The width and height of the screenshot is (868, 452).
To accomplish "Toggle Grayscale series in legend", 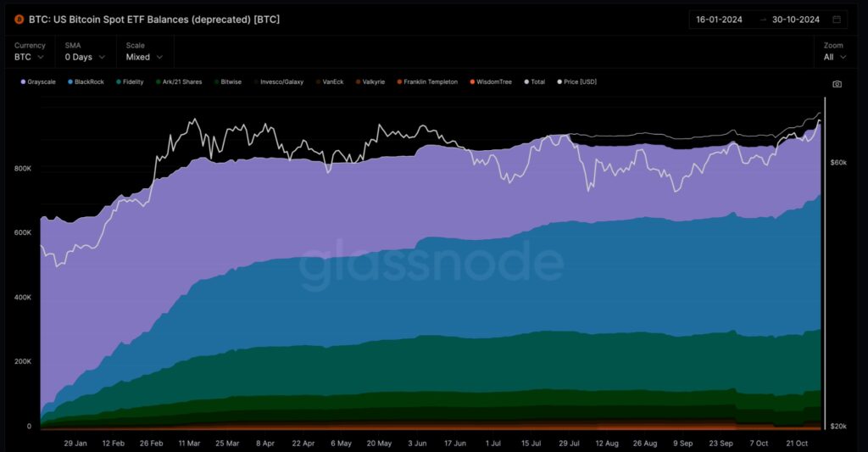I will click(38, 82).
